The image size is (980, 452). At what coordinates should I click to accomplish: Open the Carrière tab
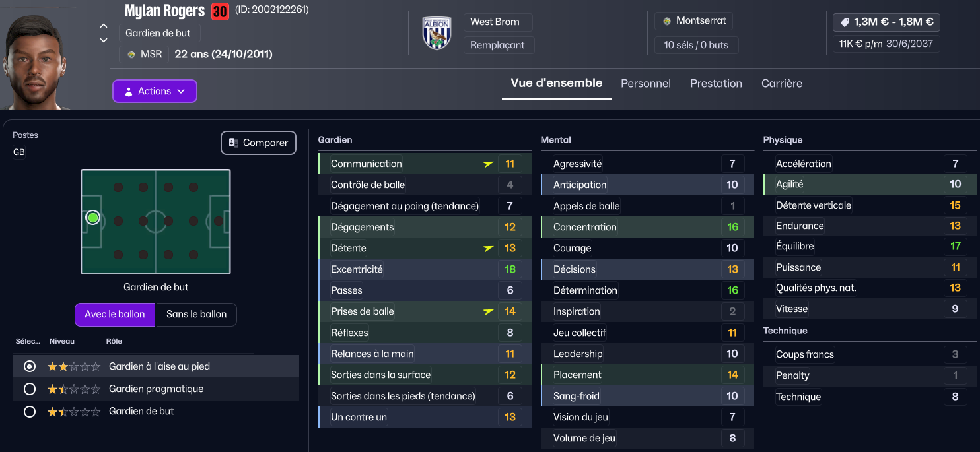tap(782, 84)
